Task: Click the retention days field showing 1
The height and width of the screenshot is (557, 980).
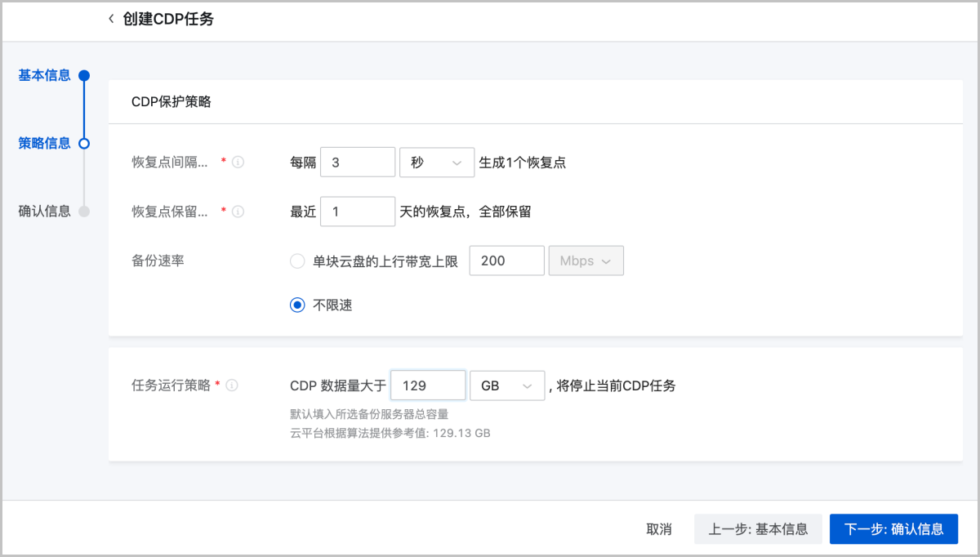Action: pos(357,211)
